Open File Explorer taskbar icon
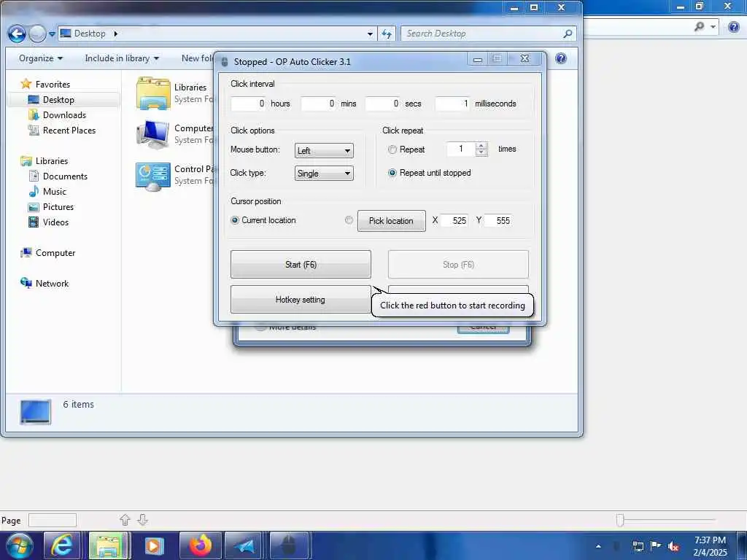This screenshot has width=747, height=560. click(x=108, y=545)
